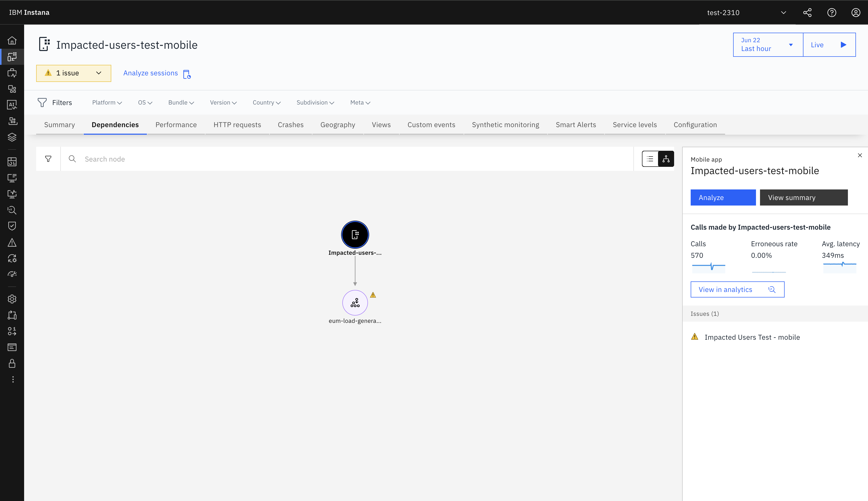Viewport: 868px width, 501px height.
Task: Open the dependencies filter funnel icon
Action: (x=48, y=159)
